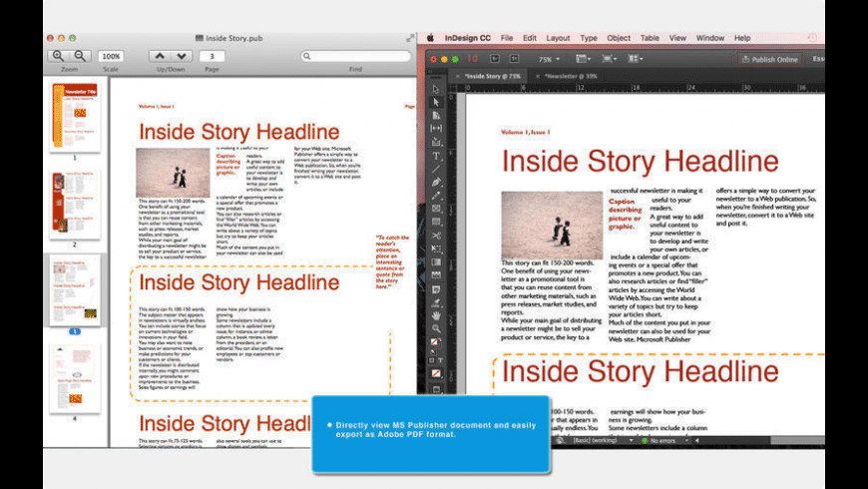This screenshot has width=868, height=489.
Task: Select the Line tool
Action: 436,170
